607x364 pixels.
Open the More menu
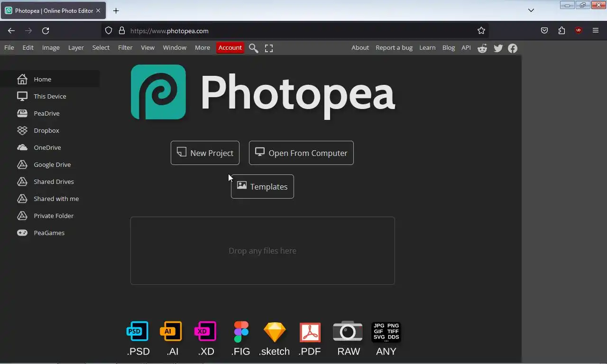[202, 47]
